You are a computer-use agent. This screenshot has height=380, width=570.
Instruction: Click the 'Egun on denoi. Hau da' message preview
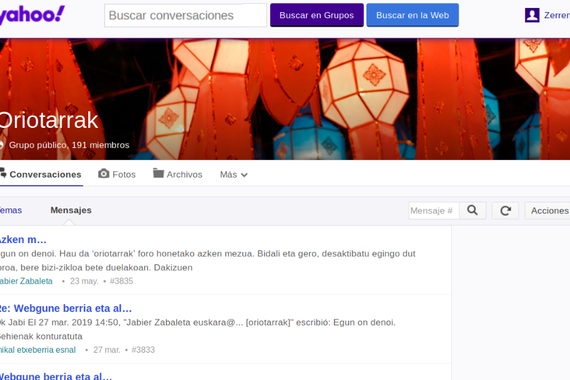pos(208,260)
